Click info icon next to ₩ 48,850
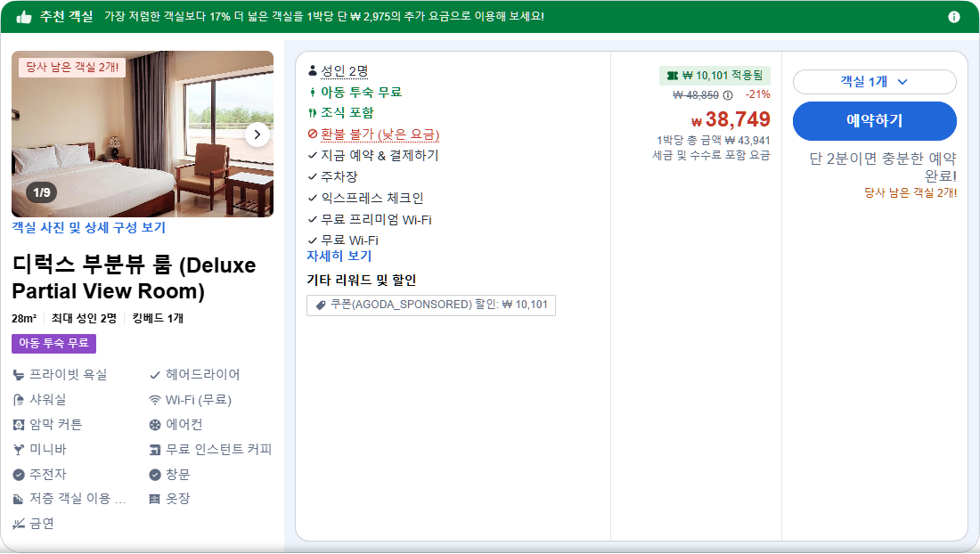 (728, 95)
